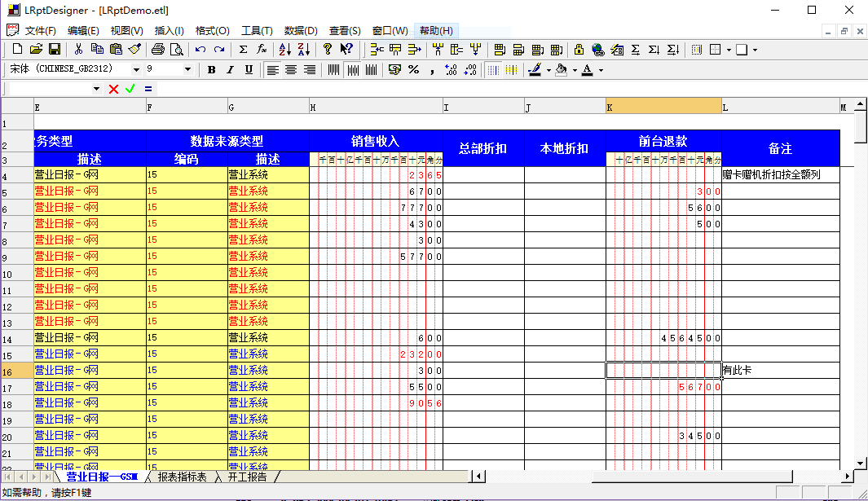Click the globe hyperlink icon

[x=598, y=49]
